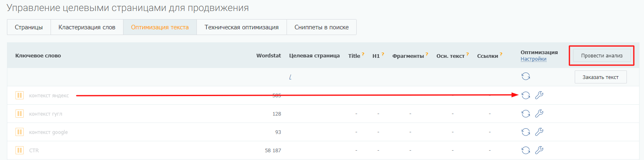Toggle pause for the CTR keyword
This screenshot has width=644, height=160.
pyautogui.click(x=19, y=150)
